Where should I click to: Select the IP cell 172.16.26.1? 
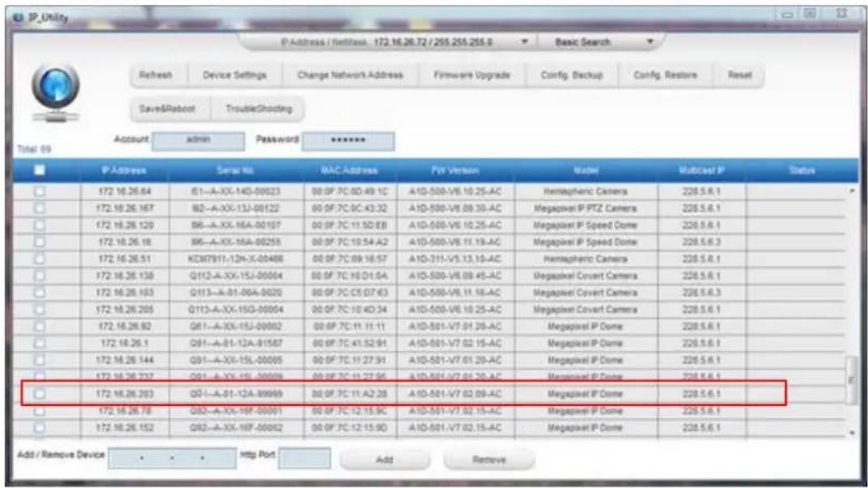point(125,343)
